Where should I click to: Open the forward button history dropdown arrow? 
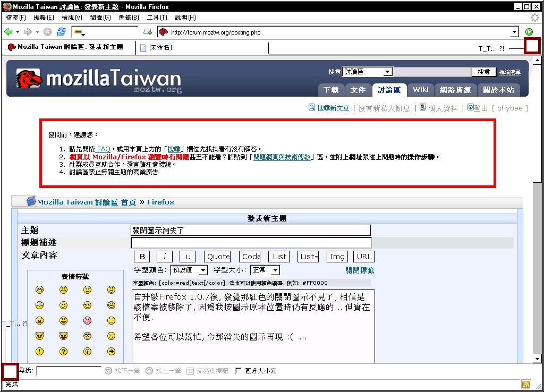pyautogui.click(x=37, y=32)
